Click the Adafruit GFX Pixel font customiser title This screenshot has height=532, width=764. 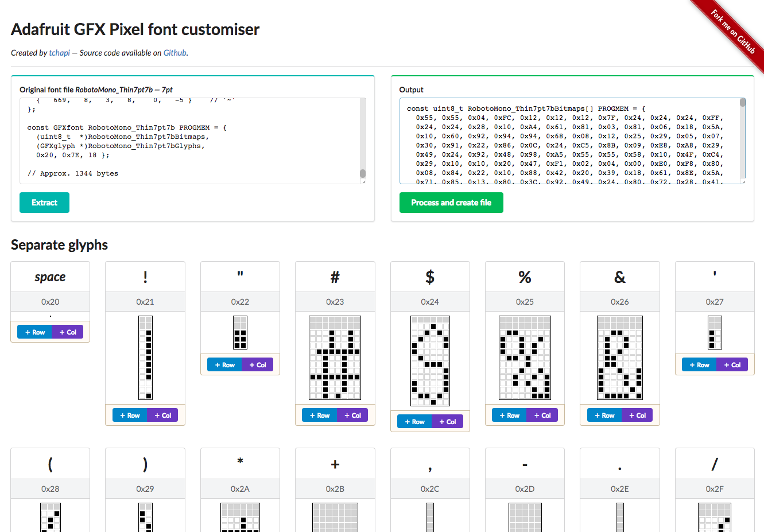(135, 29)
